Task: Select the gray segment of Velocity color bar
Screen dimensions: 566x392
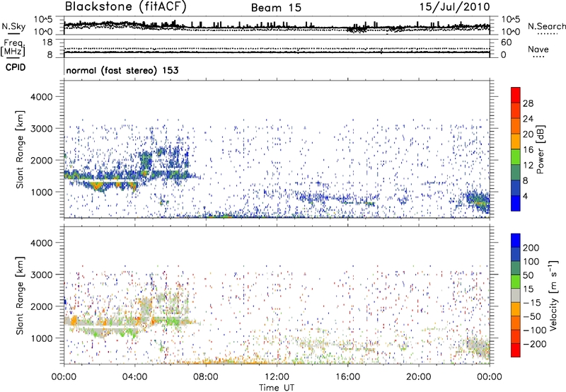Action: pyautogui.click(x=516, y=295)
